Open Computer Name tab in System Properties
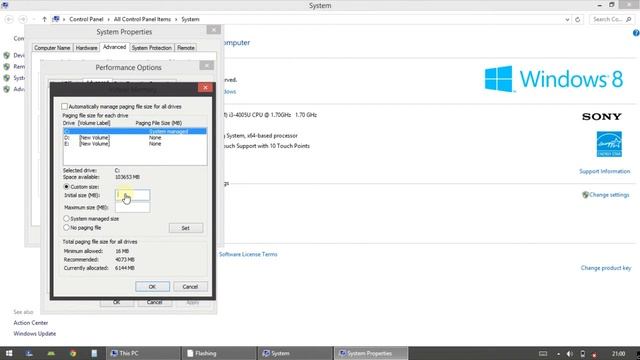Image resolution: width=640 pixels, height=360 pixels. (52, 48)
